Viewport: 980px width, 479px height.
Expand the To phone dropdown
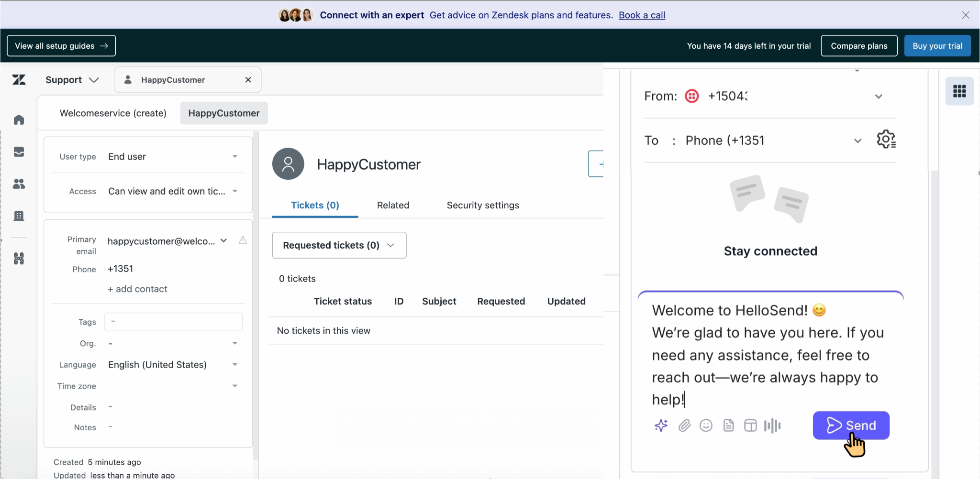[x=858, y=141]
